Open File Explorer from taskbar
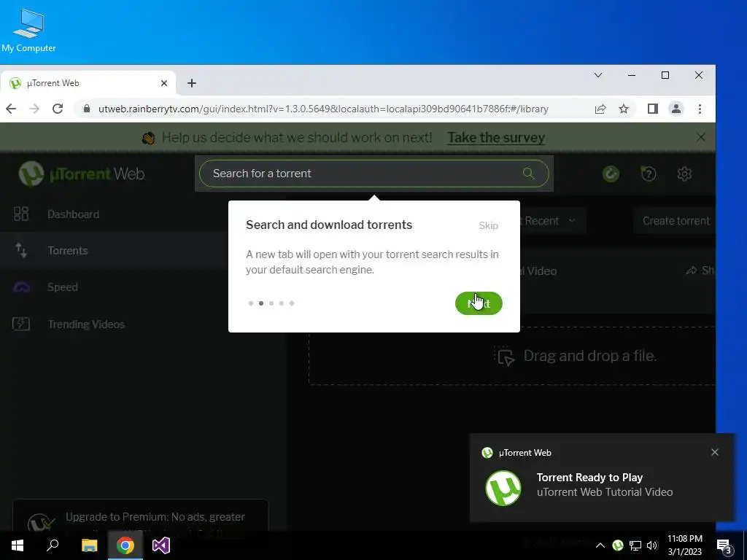Image resolution: width=747 pixels, height=560 pixels. [x=89, y=545]
